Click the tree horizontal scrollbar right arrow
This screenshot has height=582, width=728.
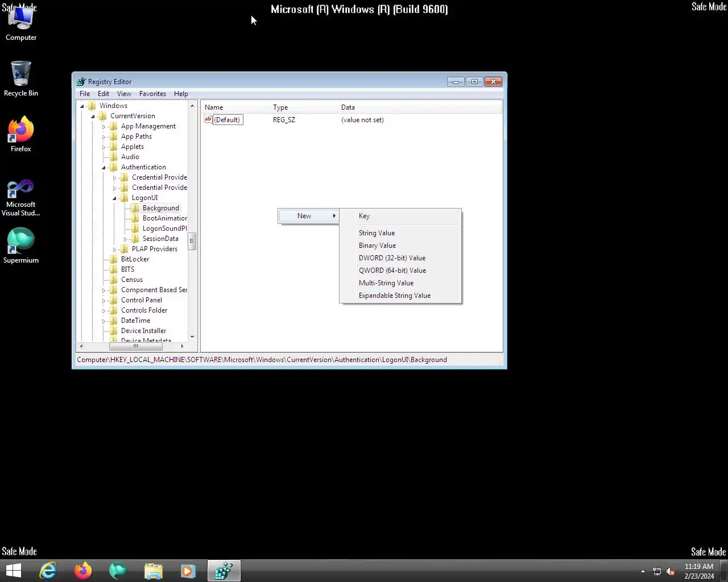point(182,346)
